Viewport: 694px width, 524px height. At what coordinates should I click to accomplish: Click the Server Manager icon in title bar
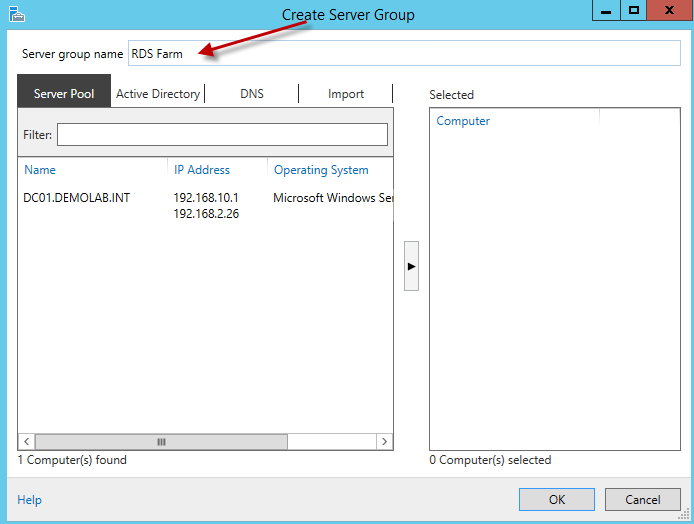click(15, 14)
